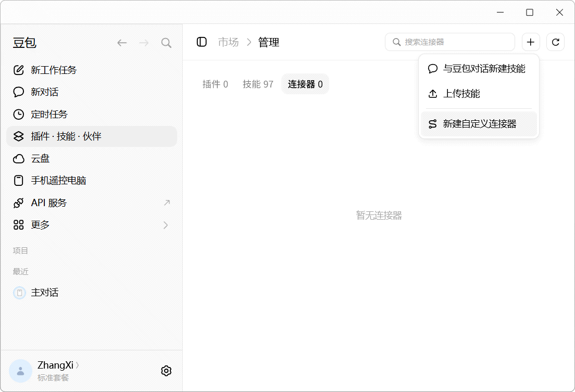Click 定时任务 clock icon
Viewport: 575px width, 392px height.
[19, 115]
